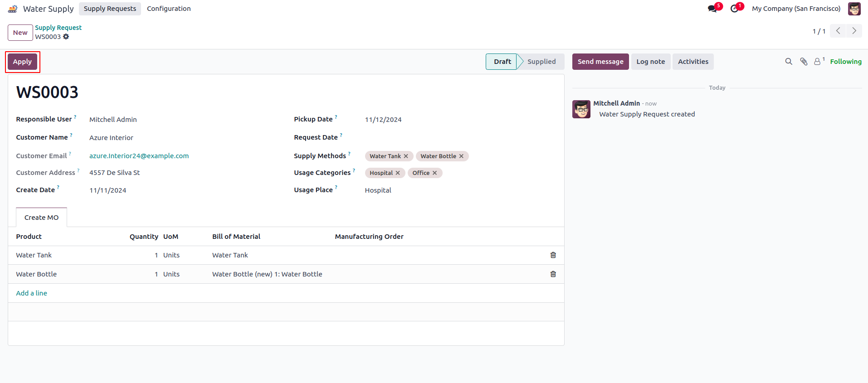868x383 pixels.
Task: Click the gear icon beside WS0003
Action: point(66,37)
